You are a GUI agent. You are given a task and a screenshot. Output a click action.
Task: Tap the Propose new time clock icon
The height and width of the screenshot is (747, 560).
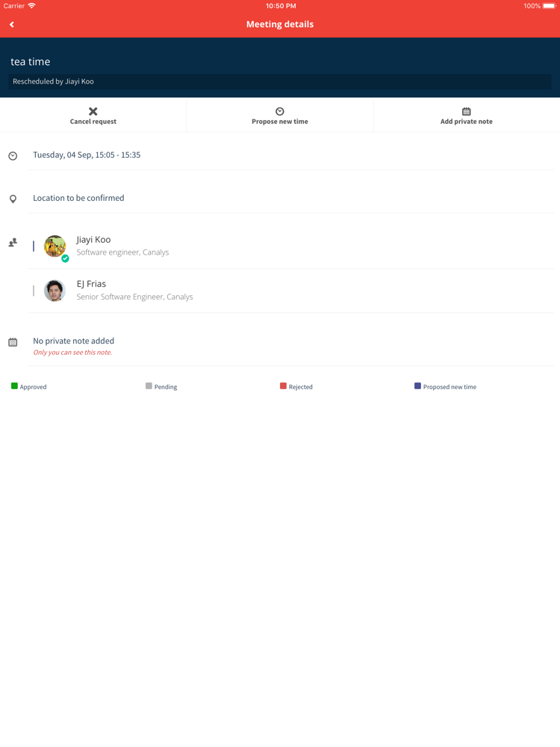[x=280, y=111]
